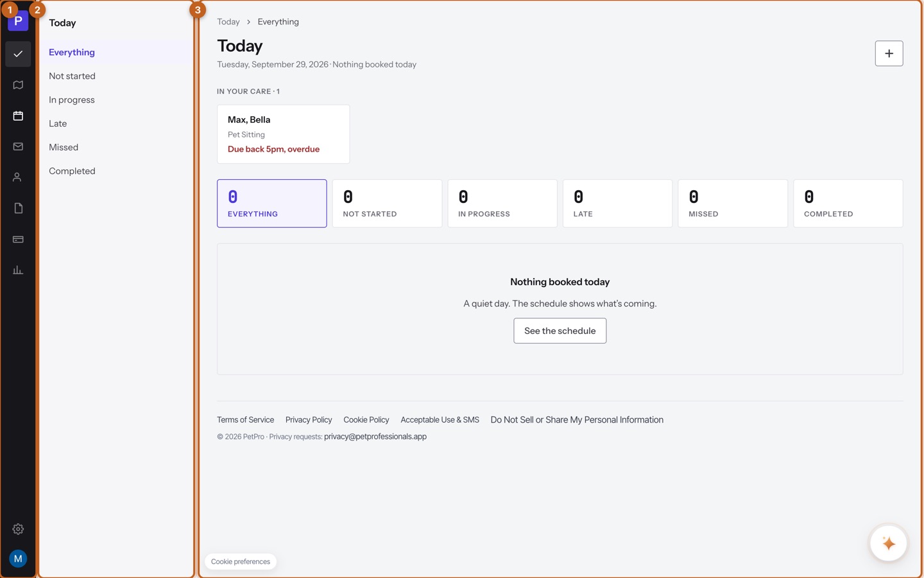Choose the In Progress count card
924x578 pixels.
[x=502, y=204]
